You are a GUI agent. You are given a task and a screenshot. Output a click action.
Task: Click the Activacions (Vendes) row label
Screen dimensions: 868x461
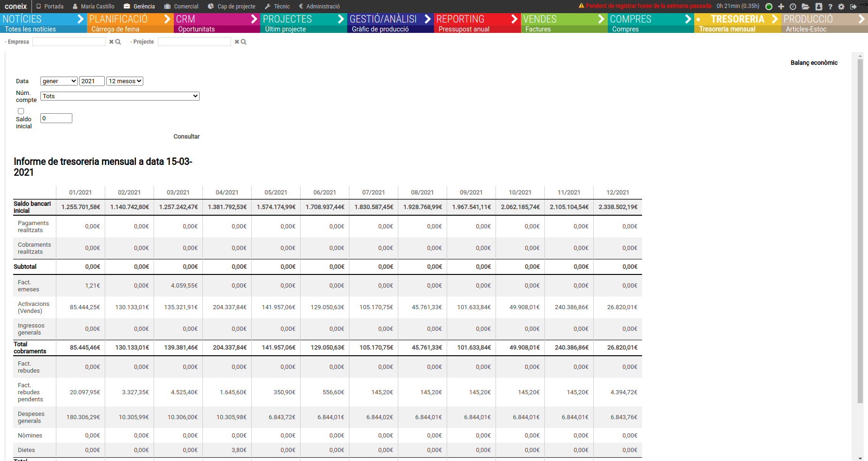[33, 307]
